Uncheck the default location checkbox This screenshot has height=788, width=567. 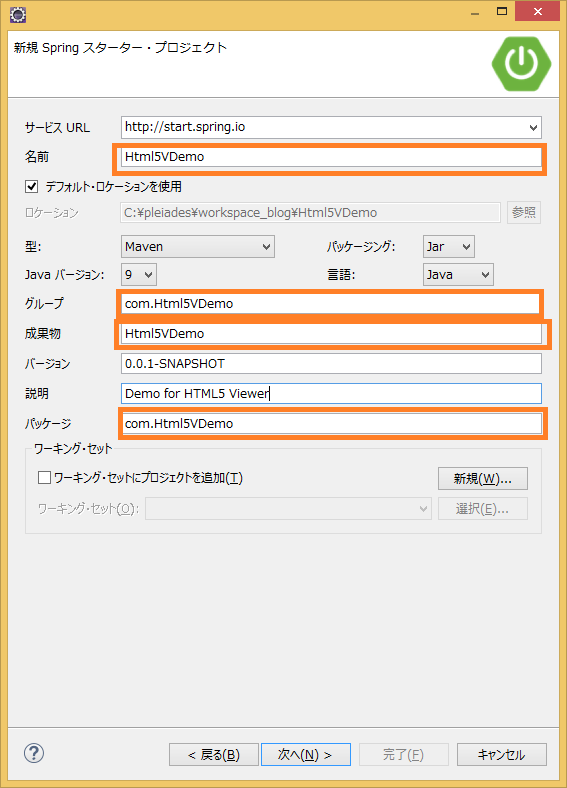pyautogui.click(x=31, y=186)
